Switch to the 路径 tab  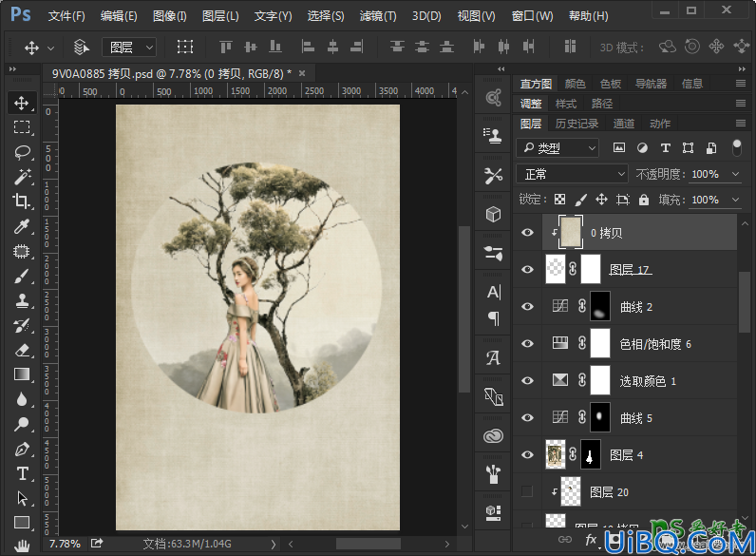[602, 104]
